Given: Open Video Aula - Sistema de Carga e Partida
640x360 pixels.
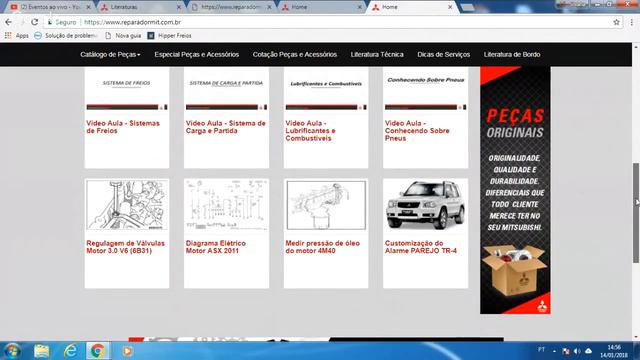Looking at the screenshot, I should tap(226, 127).
